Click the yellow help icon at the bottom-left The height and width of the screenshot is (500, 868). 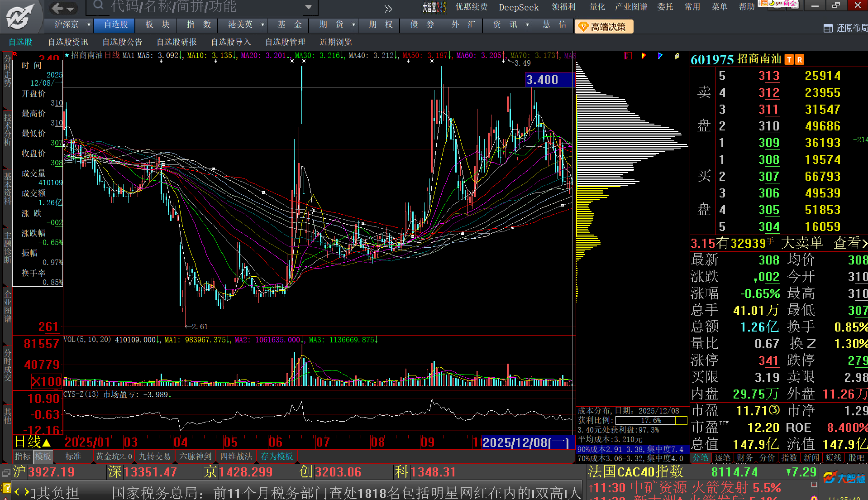coord(6,488)
